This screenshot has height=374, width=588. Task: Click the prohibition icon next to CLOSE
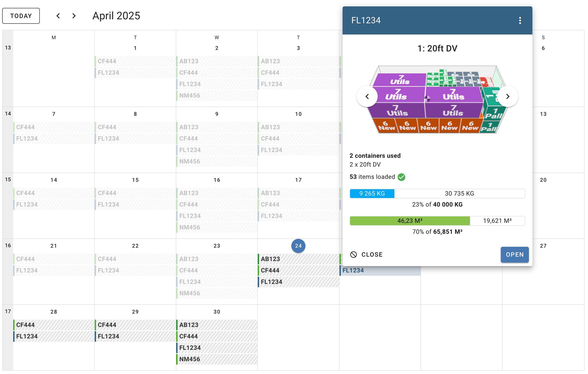[353, 254]
